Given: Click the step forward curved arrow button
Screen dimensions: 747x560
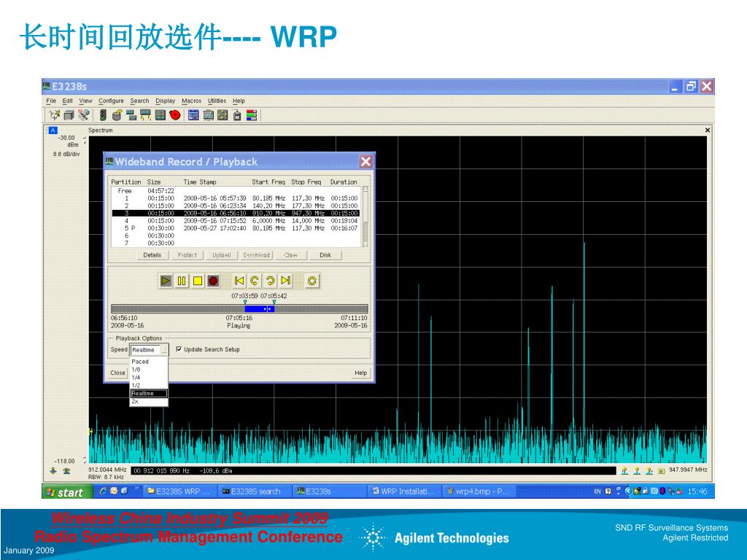Looking at the screenshot, I should coord(270,281).
